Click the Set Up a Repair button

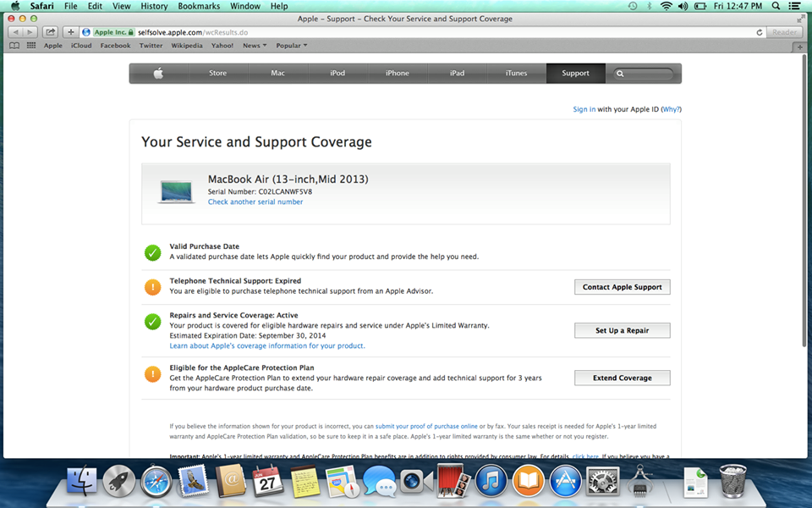click(x=622, y=331)
